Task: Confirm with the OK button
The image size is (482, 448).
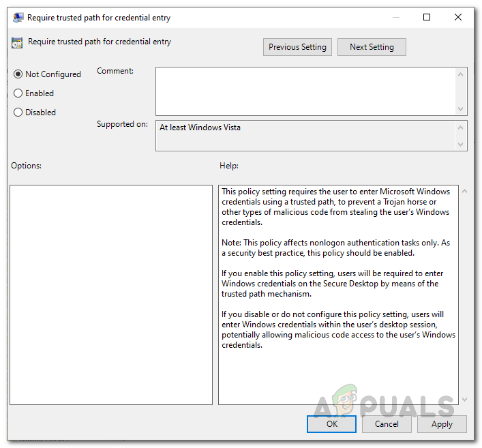Action: tap(331, 424)
